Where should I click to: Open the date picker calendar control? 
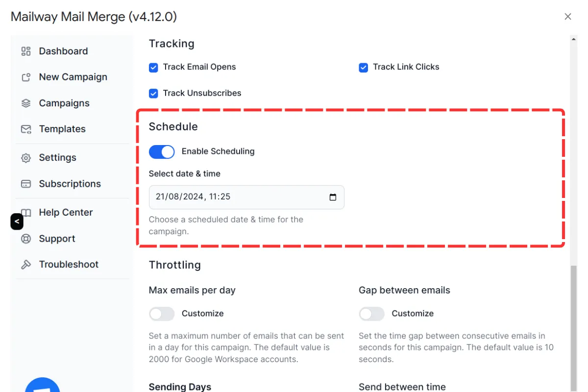(x=333, y=197)
